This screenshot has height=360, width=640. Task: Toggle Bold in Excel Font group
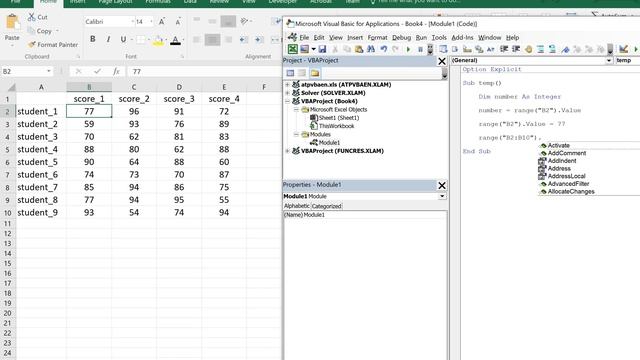point(93,39)
